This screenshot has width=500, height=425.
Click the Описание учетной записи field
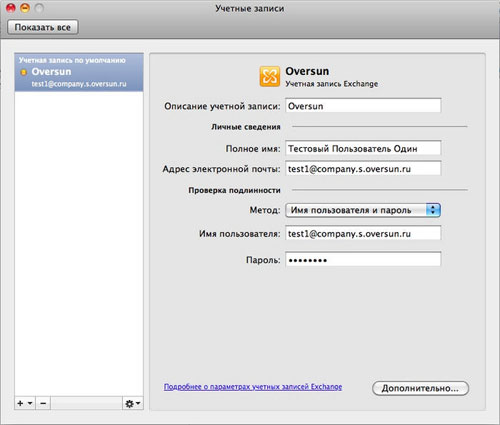(x=363, y=106)
